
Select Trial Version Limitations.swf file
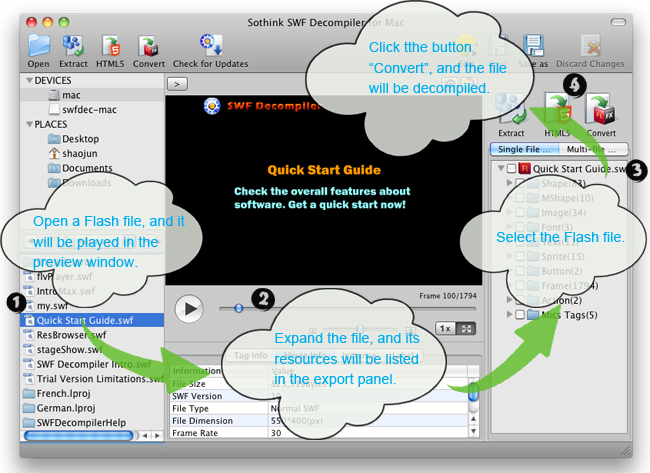92,379
